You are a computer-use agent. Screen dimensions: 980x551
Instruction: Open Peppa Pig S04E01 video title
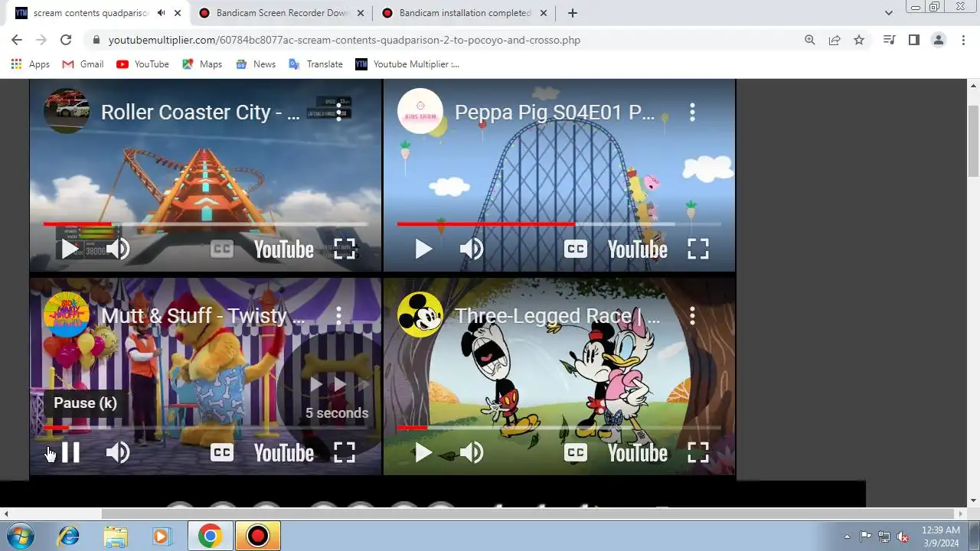554,112
